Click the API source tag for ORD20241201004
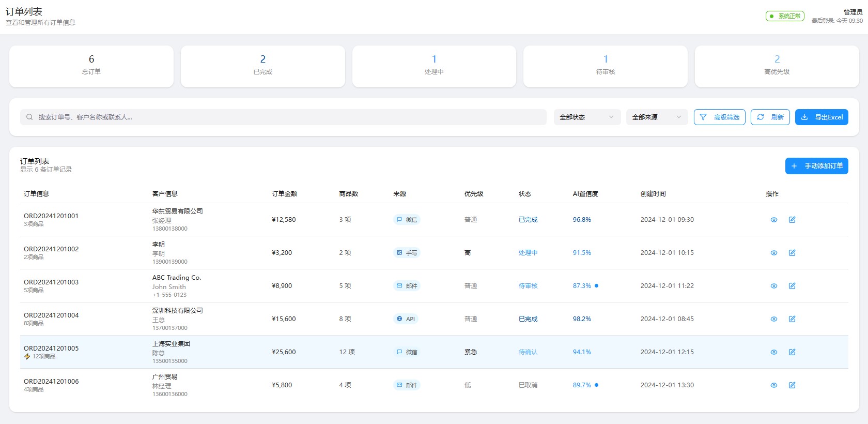This screenshot has width=868, height=424. coord(406,319)
